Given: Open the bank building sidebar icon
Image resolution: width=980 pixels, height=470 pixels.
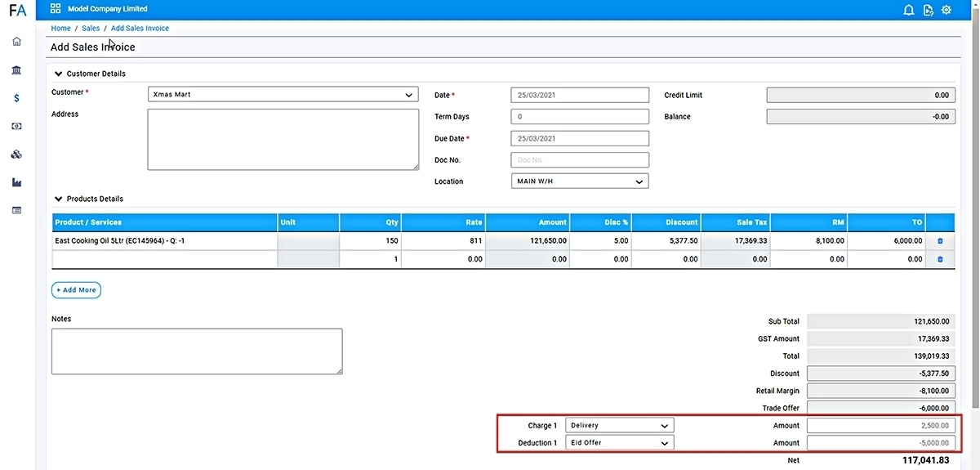Looking at the screenshot, I should pos(17,70).
